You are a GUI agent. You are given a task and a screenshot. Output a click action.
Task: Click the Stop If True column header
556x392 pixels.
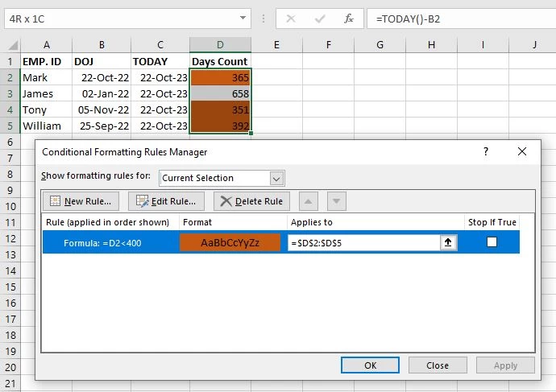(492, 222)
